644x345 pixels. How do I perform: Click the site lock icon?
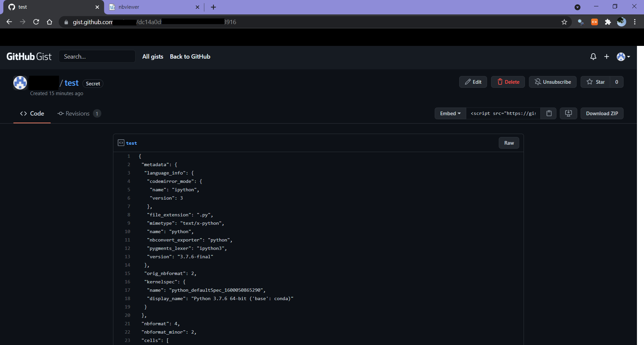66,22
